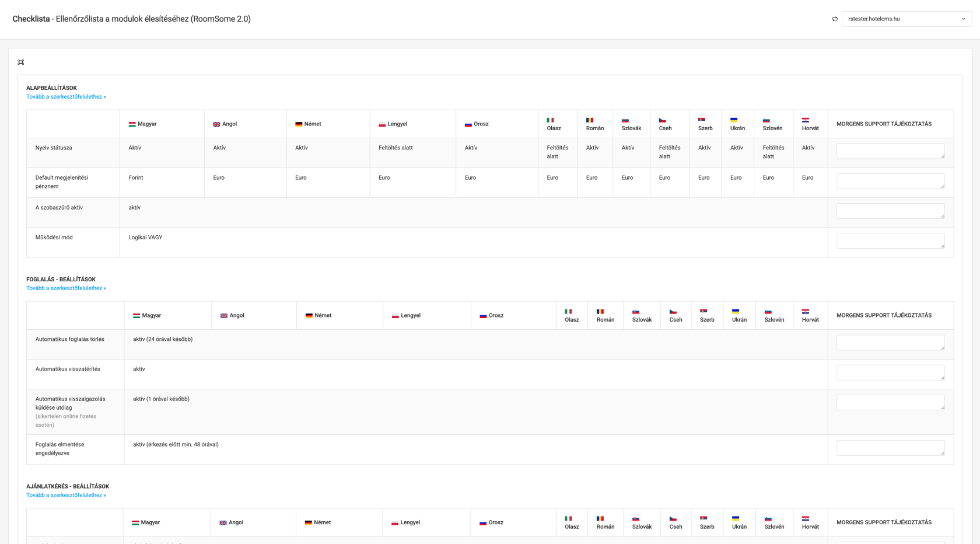Open editor link under Foglalás - Beállítások
This screenshot has height=544, width=980.
66,288
